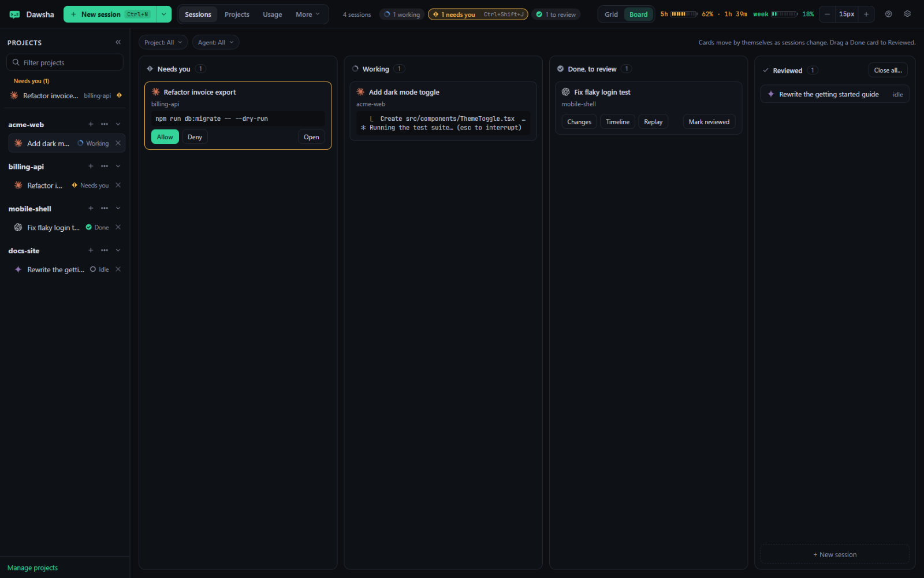
Task: Open the More menu
Action: point(307,14)
